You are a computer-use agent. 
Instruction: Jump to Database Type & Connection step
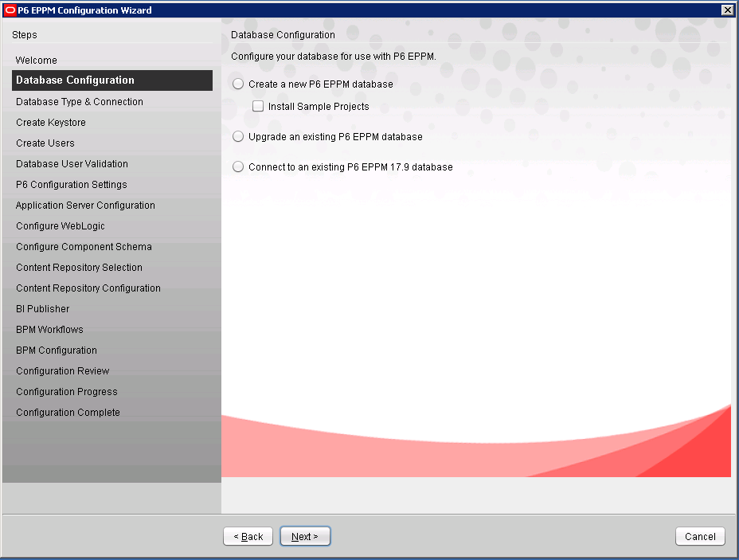pyautogui.click(x=80, y=102)
